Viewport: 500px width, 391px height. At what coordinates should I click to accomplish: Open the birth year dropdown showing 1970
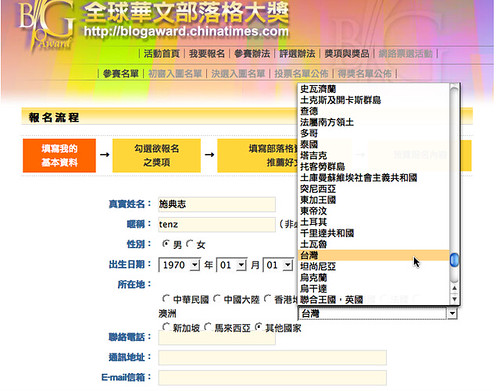coord(179,265)
